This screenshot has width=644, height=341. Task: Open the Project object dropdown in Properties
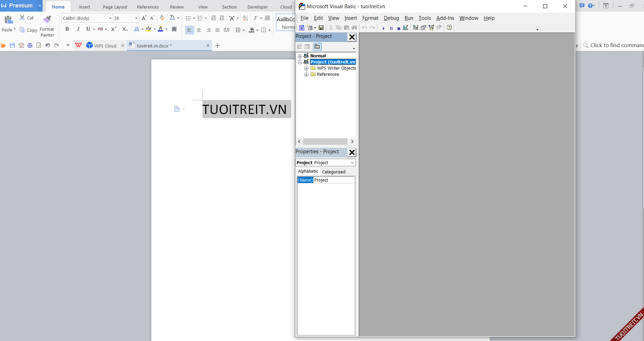coord(352,163)
